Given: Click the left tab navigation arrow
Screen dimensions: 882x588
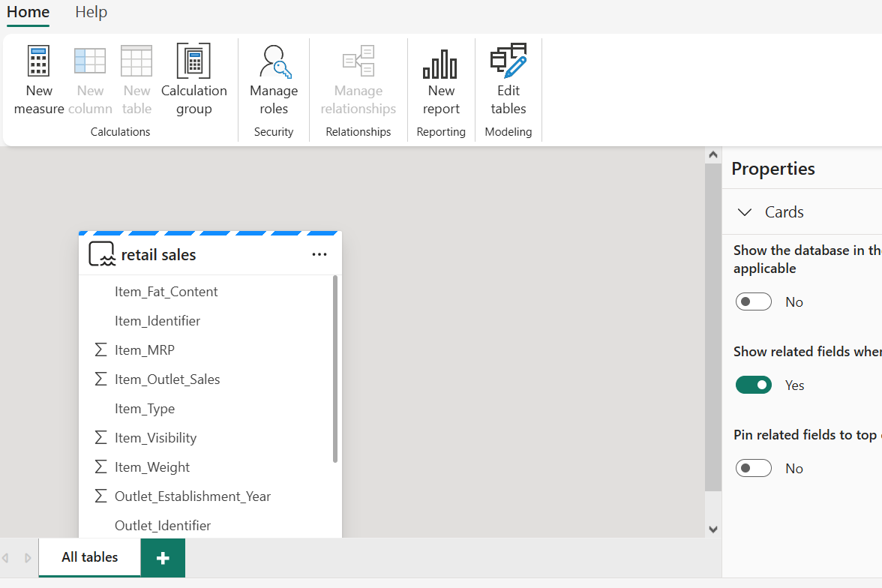Looking at the screenshot, I should [x=6, y=557].
